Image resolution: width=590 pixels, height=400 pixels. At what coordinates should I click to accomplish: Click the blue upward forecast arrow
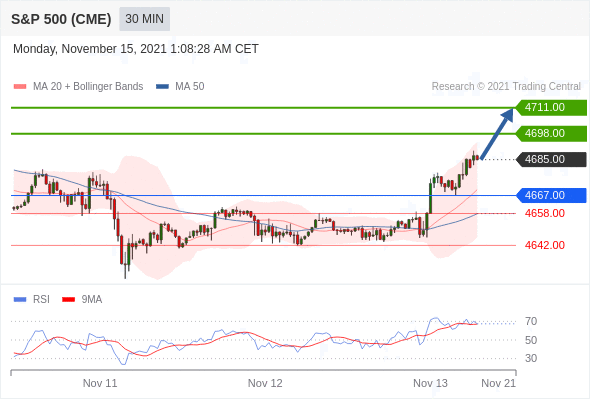click(497, 134)
